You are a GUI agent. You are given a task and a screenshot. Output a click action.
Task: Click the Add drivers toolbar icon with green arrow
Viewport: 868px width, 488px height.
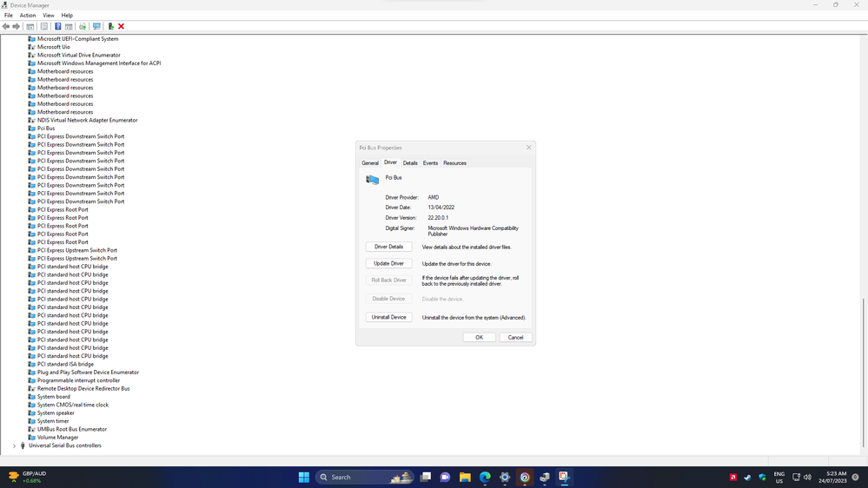pos(110,27)
